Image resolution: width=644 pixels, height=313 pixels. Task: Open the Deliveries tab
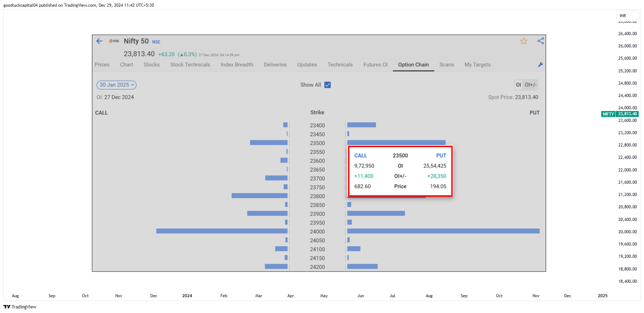(x=275, y=65)
